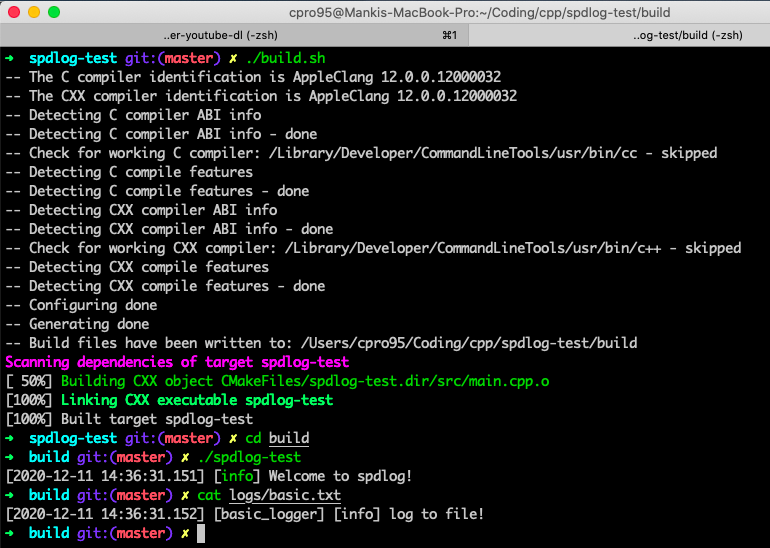This screenshot has height=548, width=770.
Task: Click 'Detecting CXX compiler ABI info - done' line
Action: tap(169, 229)
